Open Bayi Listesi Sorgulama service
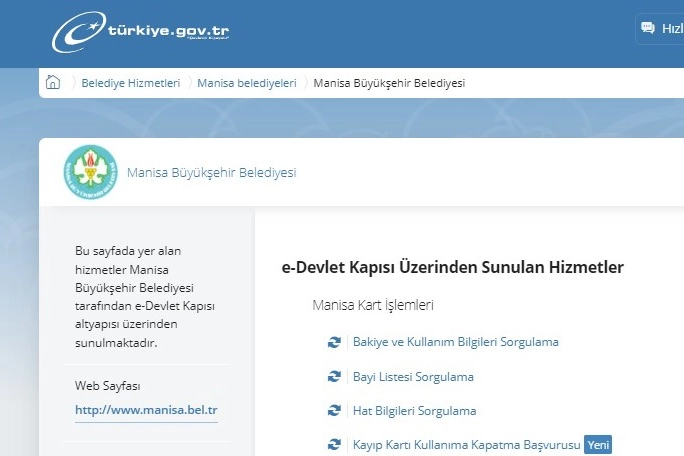Viewport: 684px width, 456px height. [x=413, y=377]
